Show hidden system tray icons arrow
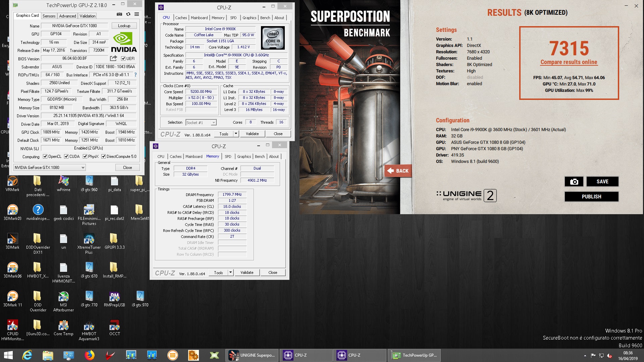The width and height of the screenshot is (644, 362). tap(585, 356)
